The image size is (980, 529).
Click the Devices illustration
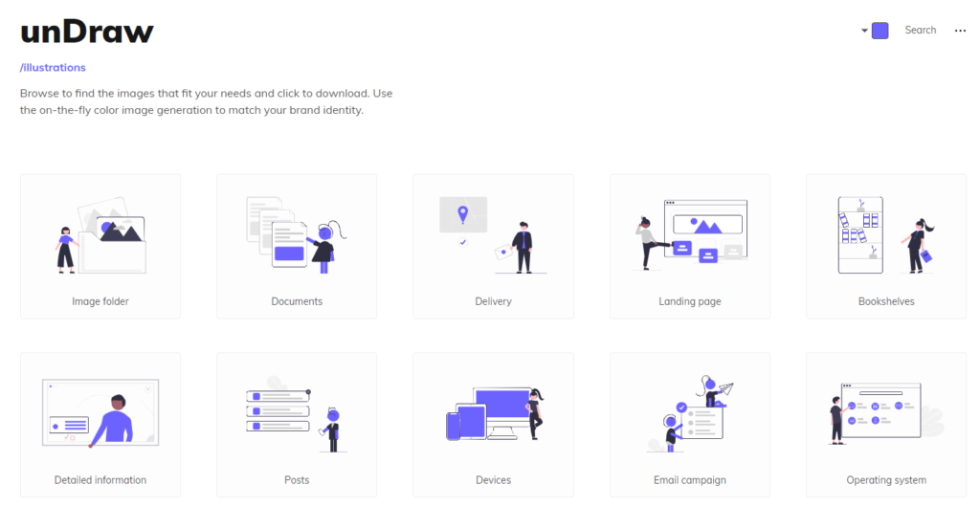click(493, 414)
